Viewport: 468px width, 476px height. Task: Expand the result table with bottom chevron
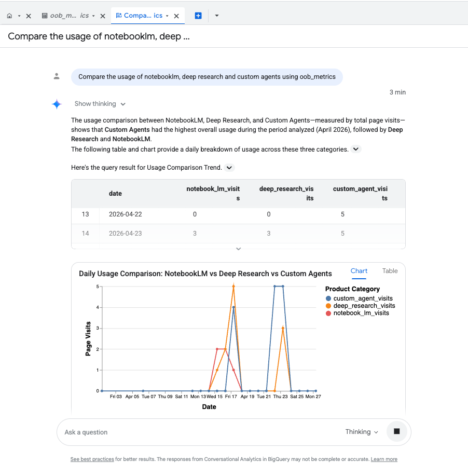tap(239, 249)
